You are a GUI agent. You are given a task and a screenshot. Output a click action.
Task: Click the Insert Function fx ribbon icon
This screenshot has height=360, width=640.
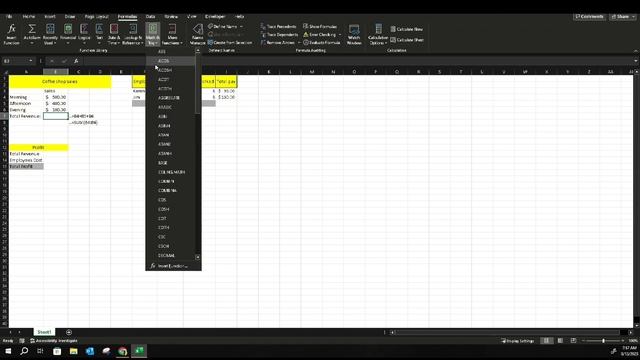pos(11,34)
